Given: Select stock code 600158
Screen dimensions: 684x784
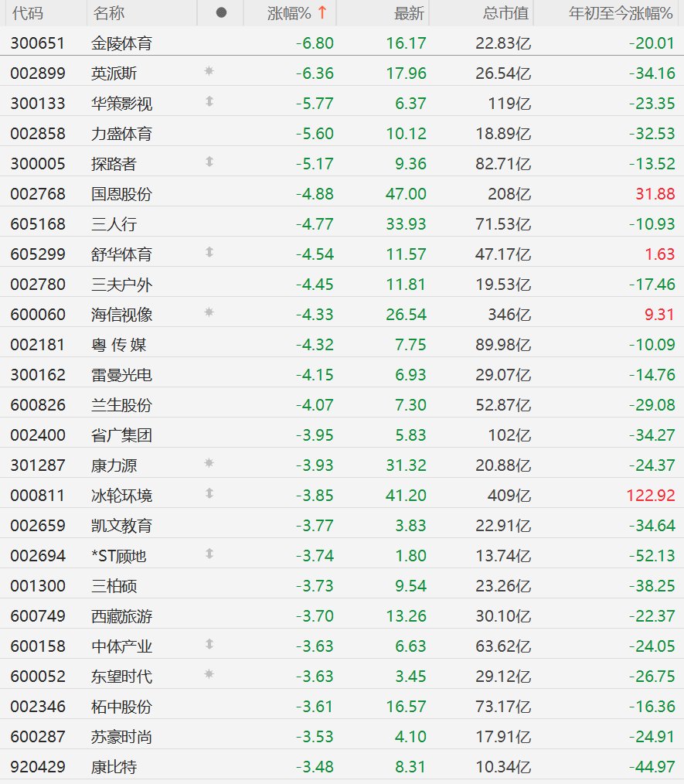Looking at the screenshot, I should click(x=38, y=646).
